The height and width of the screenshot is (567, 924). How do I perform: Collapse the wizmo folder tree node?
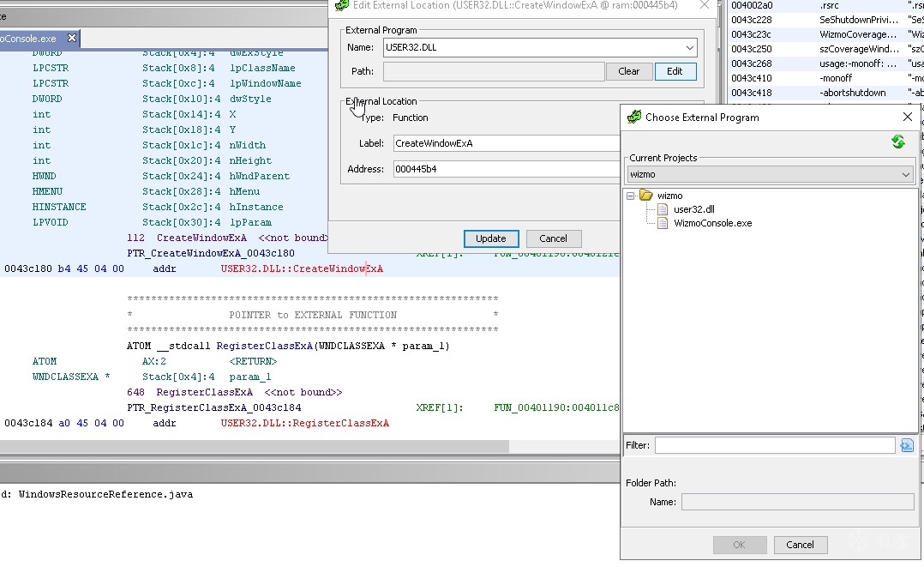(x=630, y=196)
